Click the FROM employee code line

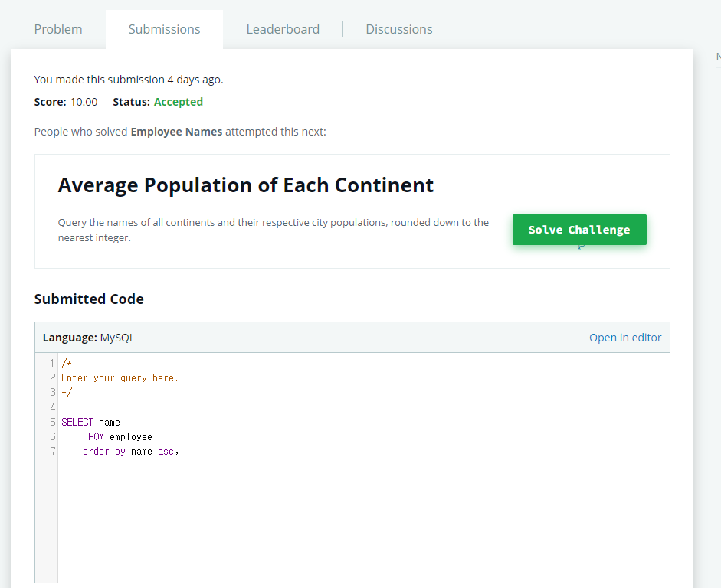[117, 437]
